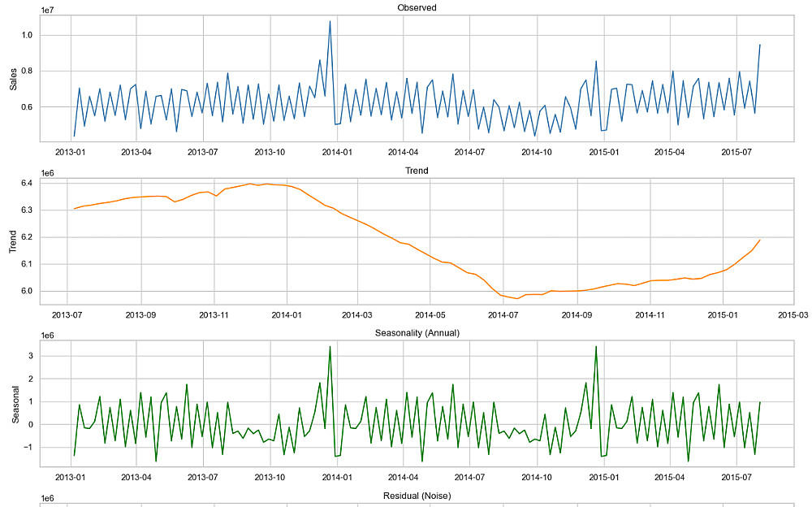This screenshot has height=507, width=812.
Task: Select the "Seasonality (Annual)" chart title
Action: click(417, 333)
